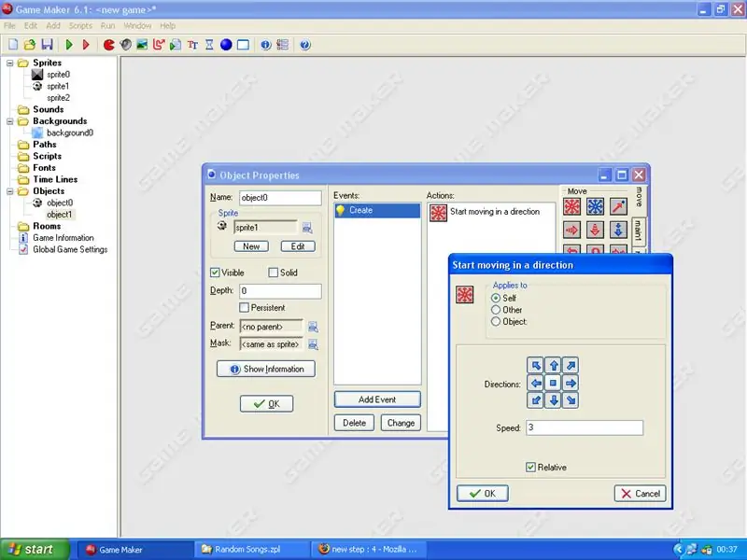The width and height of the screenshot is (747, 560).
Task: Click the Change event button
Action: (x=401, y=423)
